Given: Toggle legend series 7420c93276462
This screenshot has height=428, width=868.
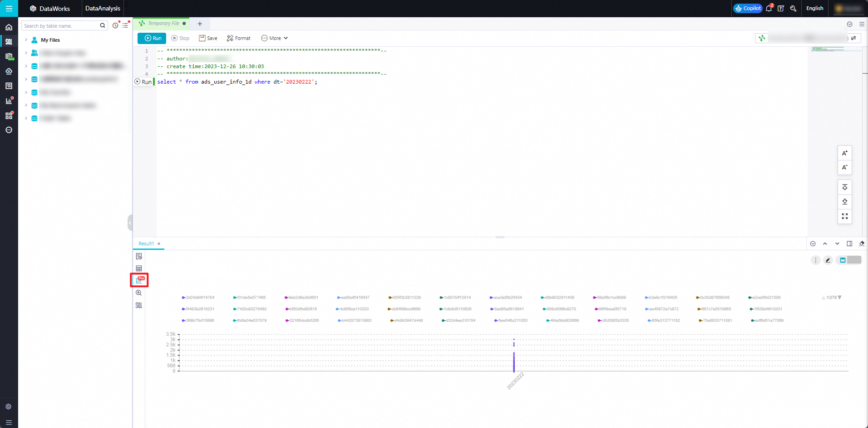Looking at the screenshot, I should coord(250,309).
